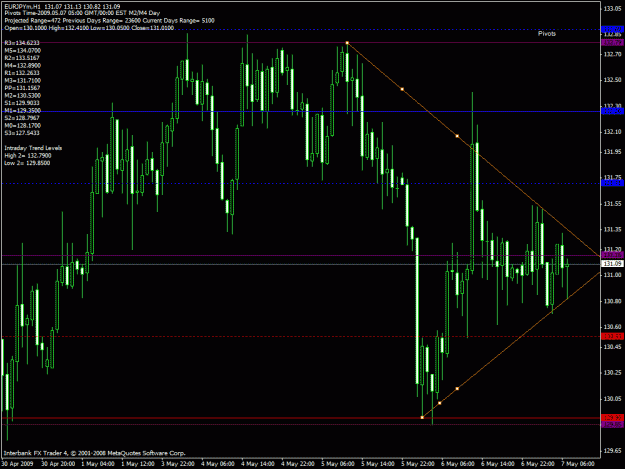Click the 6 May 06:00 time axis label
The image size is (625, 469).
point(458,464)
